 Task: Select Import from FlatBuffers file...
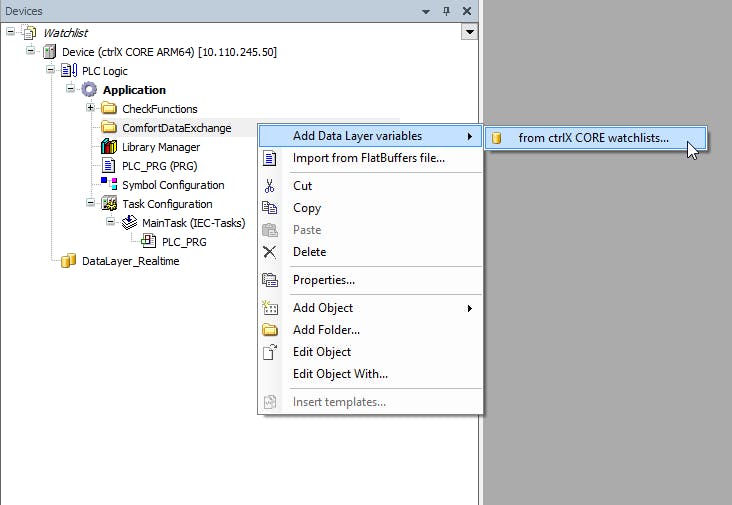(x=370, y=158)
